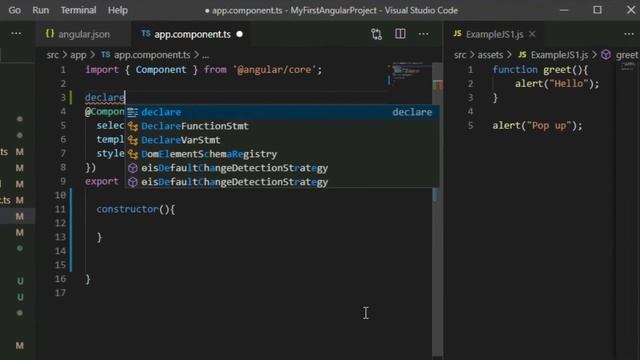Open the Terminal menu
The width and height of the screenshot is (640, 360).
point(78,10)
